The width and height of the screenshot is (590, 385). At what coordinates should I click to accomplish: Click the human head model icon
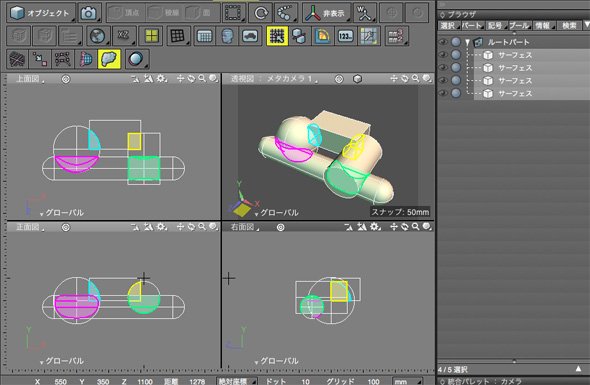pos(227,36)
